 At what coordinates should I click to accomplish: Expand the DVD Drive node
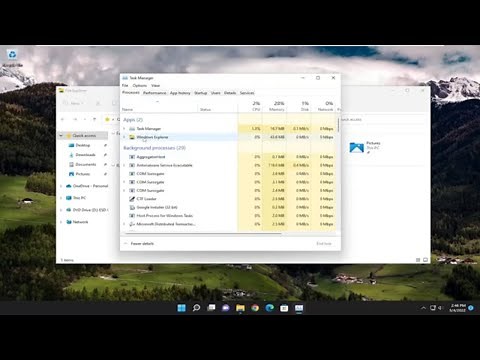point(61,210)
